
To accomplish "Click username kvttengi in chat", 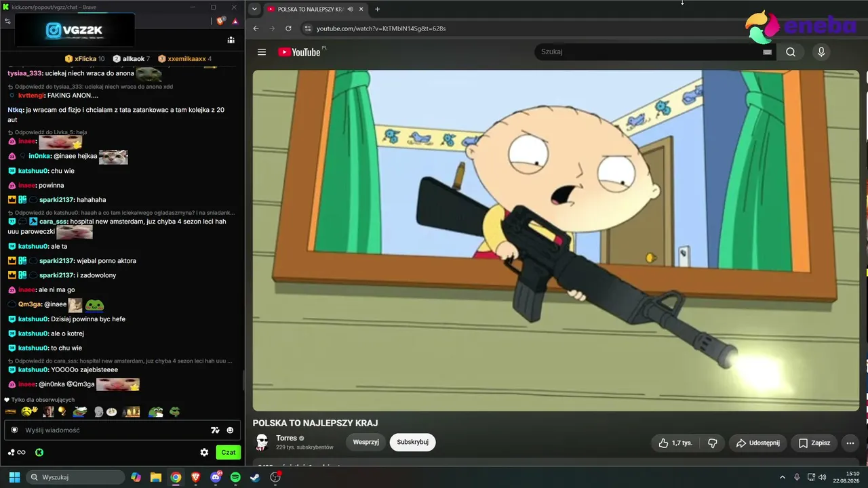I will pyautogui.click(x=31, y=96).
